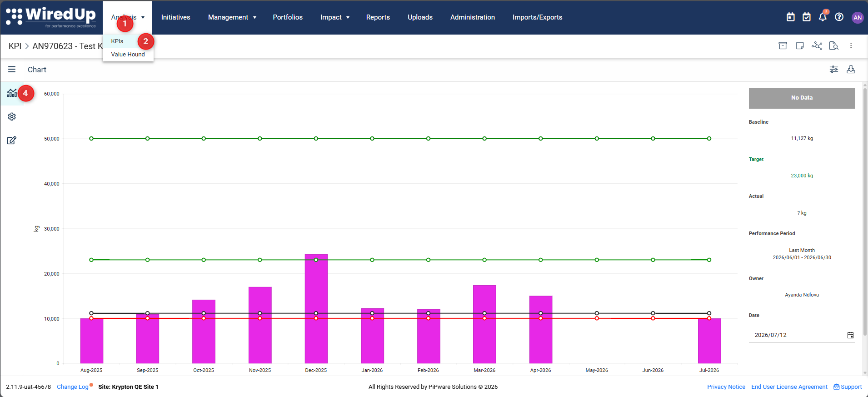The width and height of the screenshot is (868, 397).
Task: Expand the Management dropdown menu
Action: coord(232,17)
